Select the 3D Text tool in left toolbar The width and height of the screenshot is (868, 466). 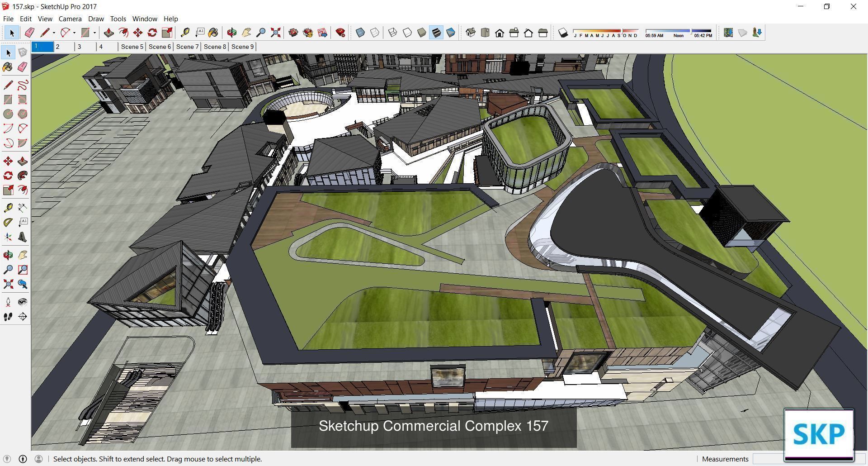[x=23, y=237]
